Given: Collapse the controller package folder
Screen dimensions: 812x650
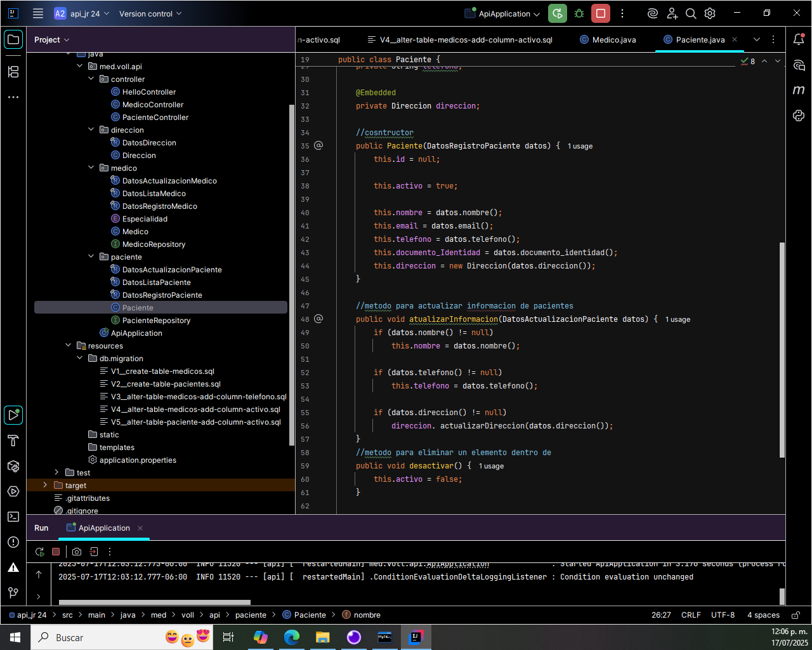Looking at the screenshot, I should (91, 79).
